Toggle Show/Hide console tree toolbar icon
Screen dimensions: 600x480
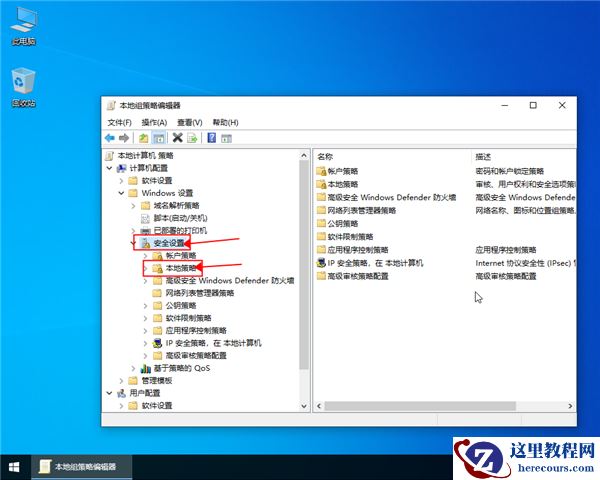point(158,138)
